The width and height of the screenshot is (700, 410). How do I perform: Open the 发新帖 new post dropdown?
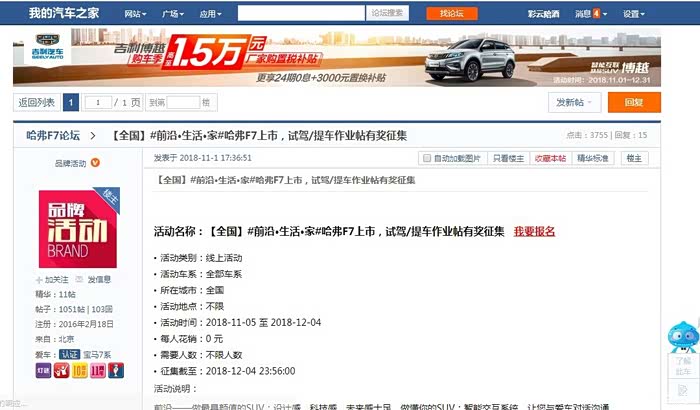pos(575,102)
